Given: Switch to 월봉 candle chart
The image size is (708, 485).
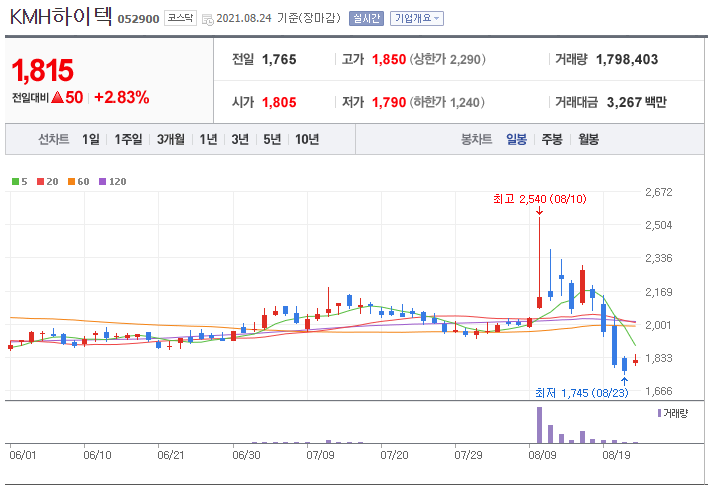Looking at the screenshot, I should tap(588, 139).
